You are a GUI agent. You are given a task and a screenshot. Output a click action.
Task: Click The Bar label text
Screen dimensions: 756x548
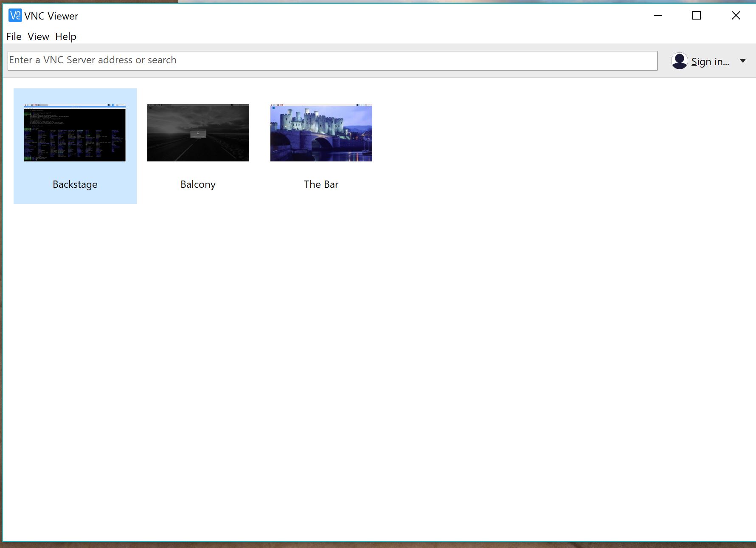point(321,184)
